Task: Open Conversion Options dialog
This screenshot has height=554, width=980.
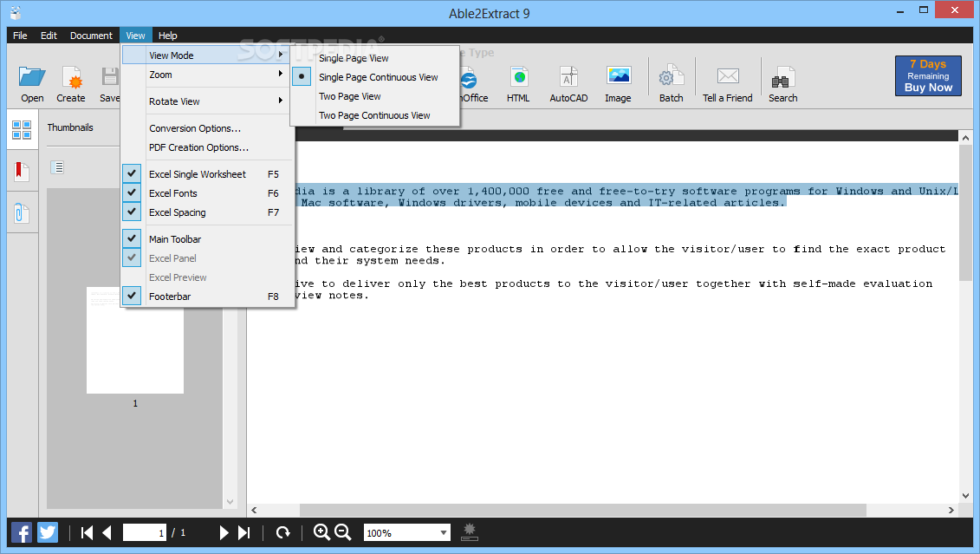Action: [208, 128]
